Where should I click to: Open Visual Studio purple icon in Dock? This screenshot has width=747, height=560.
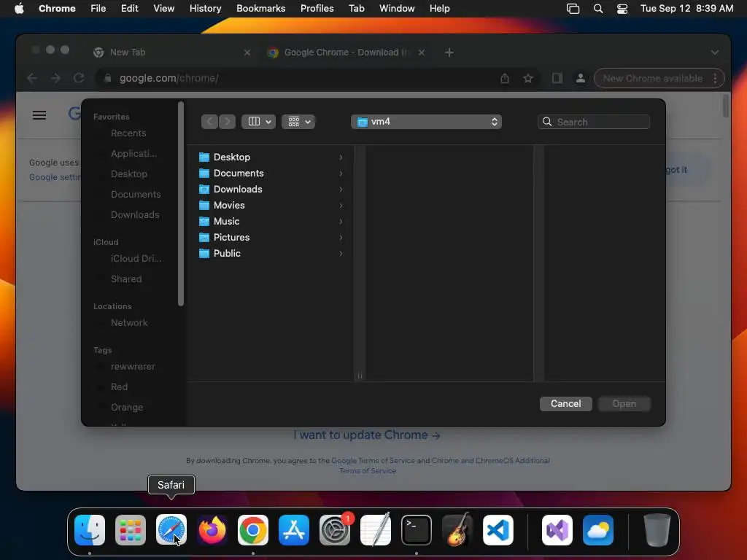557,530
